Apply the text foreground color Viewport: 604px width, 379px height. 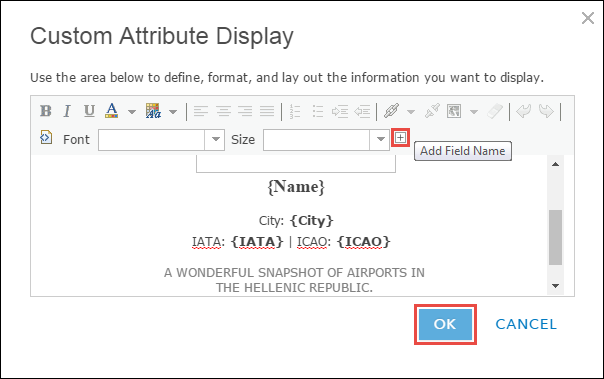(x=112, y=111)
